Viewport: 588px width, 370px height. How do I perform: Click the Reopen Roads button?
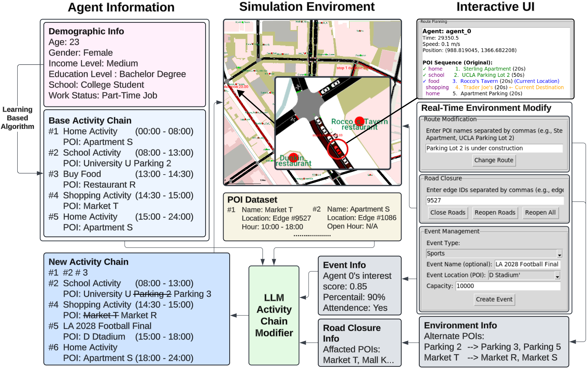(x=495, y=213)
